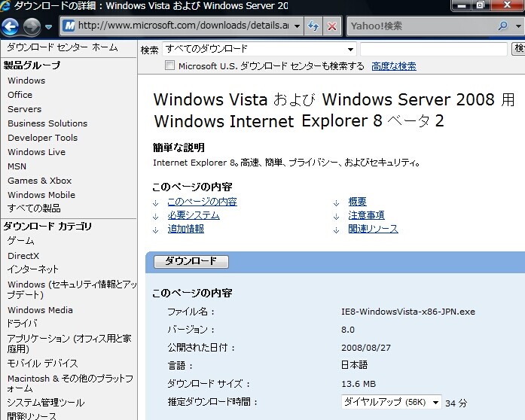This screenshot has width=525, height=420.
Task: Open システム管理ツール download category
Action: pos(46,403)
